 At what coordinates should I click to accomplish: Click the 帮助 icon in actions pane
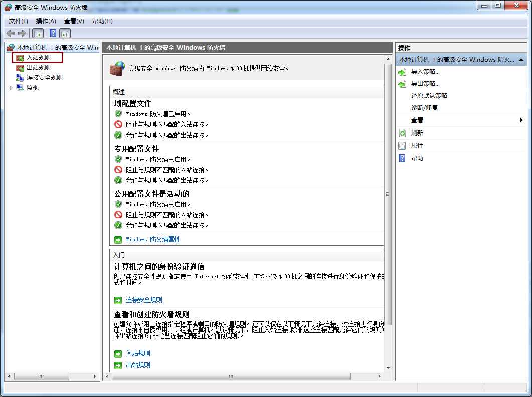pos(402,158)
